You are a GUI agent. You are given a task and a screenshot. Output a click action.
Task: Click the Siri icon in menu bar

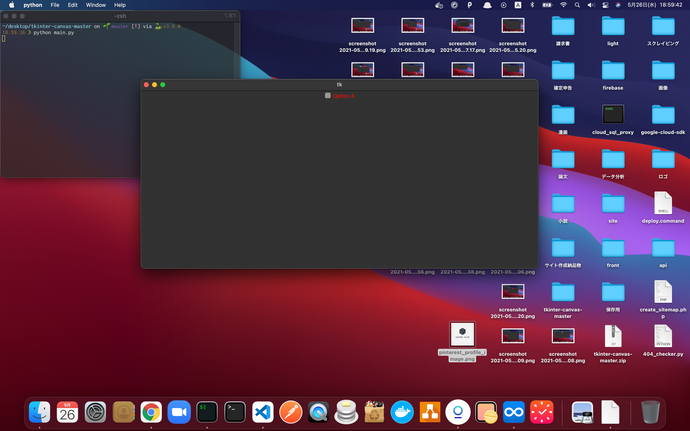618,5
